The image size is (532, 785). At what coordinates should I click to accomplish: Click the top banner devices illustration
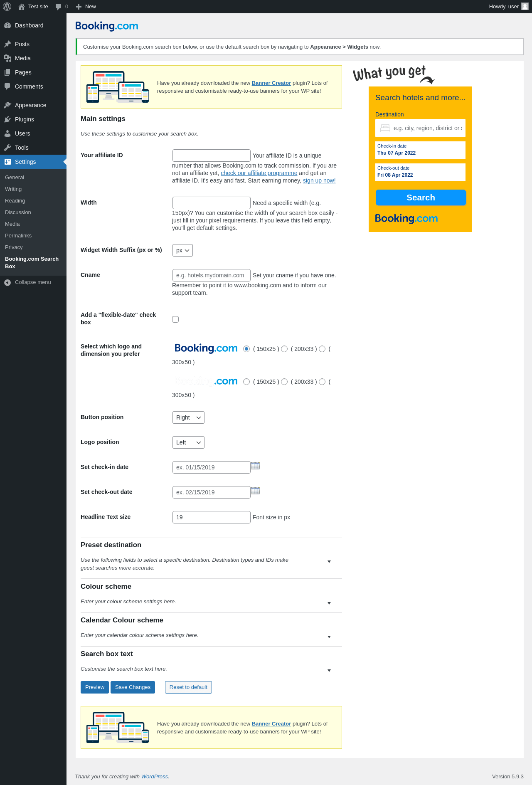coord(118,87)
